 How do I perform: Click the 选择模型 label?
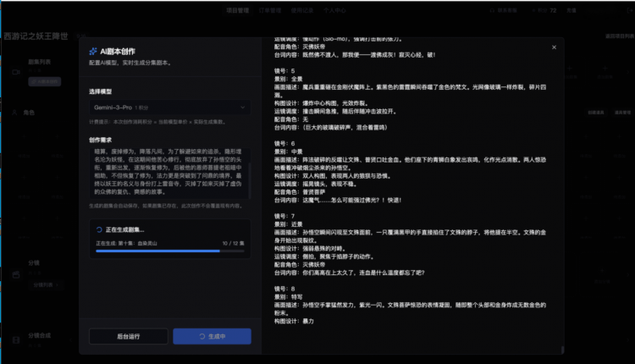(x=101, y=92)
